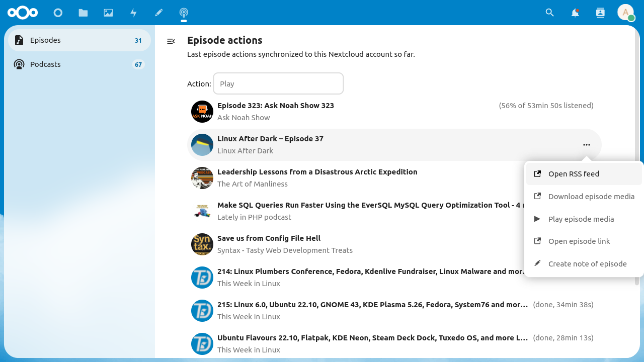Viewport: 644px width, 362px height.
Task: Open the GPodder Sync podcast icon
Action: (184, 13)
